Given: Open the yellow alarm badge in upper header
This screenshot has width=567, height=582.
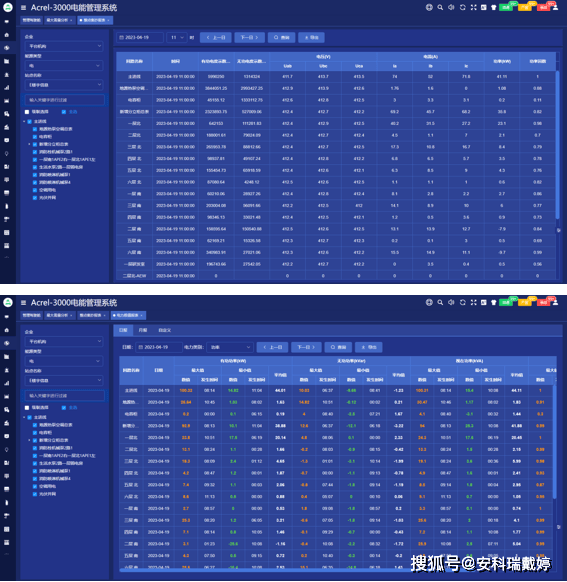Looking at the screenshot, I should [525, 7].
